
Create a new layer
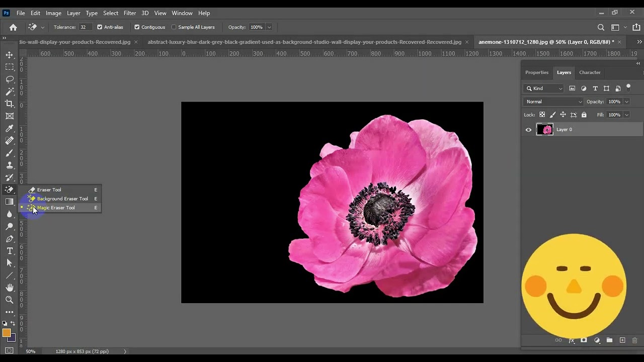coord(622,340)
